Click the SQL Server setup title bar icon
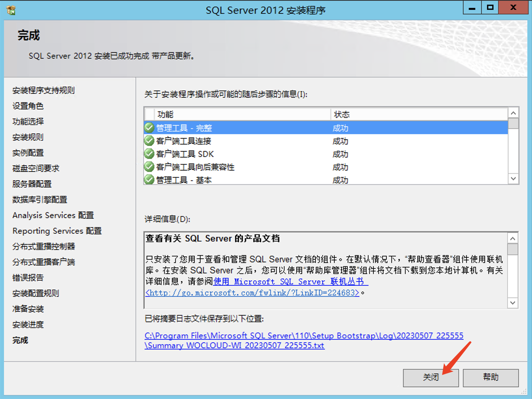This screenshot has width=532, height=399. point(11,10)
